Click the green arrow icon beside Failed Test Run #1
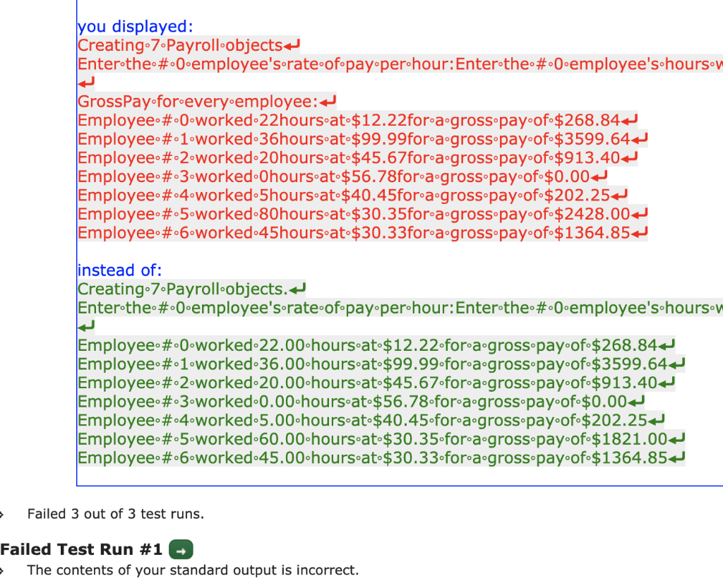 [182, 549]
